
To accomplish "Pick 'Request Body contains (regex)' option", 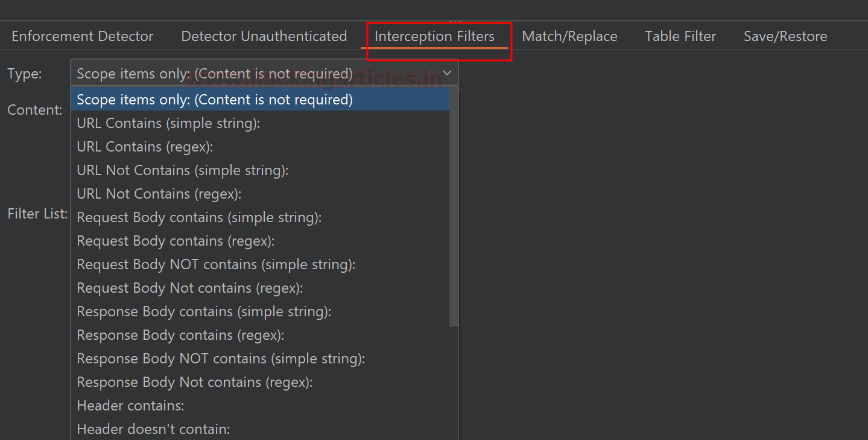I will point(176,241).
